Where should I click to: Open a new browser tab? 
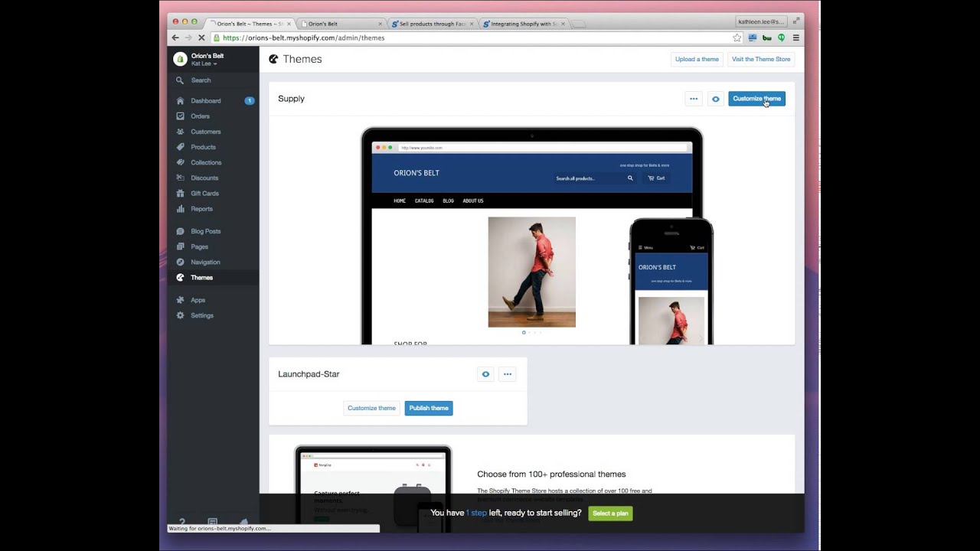[x=580, y=24]
